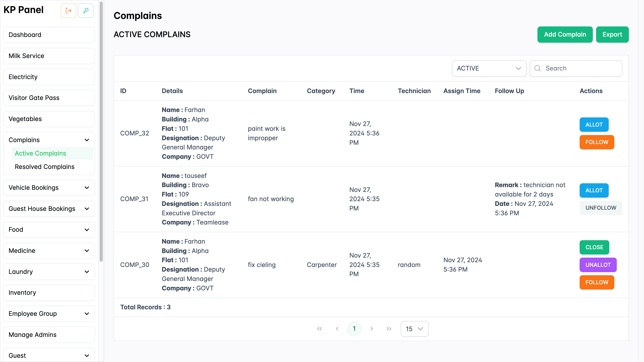Click the next-page arrow in pagination

click(372, 328)
